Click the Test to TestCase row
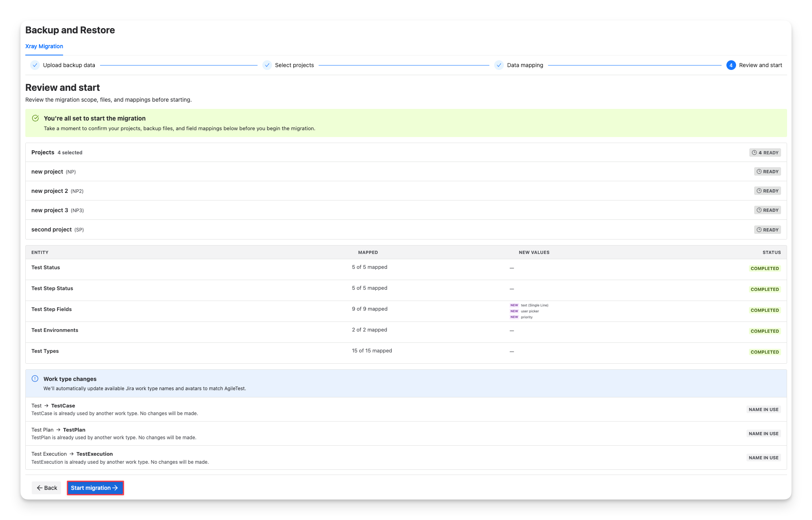The width and height of the screenshot is (812, 520). [406, 409]
